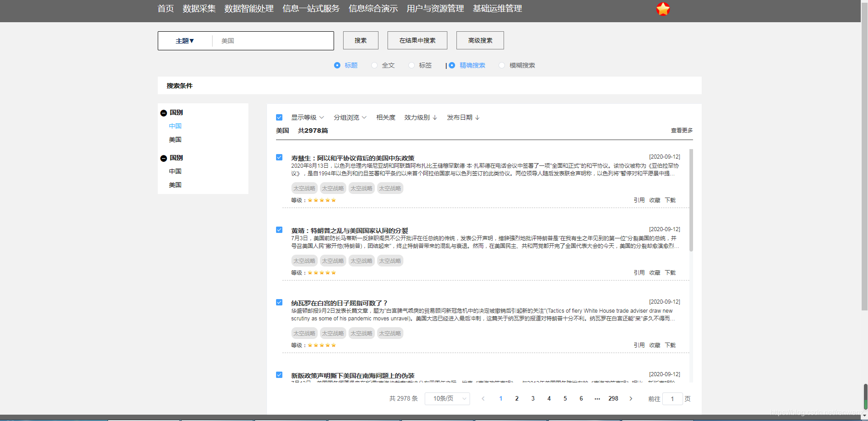The width and height of the screenshot is (868, 421).
Task: Open the 用户与资源管理 menu
Action: 435,9
